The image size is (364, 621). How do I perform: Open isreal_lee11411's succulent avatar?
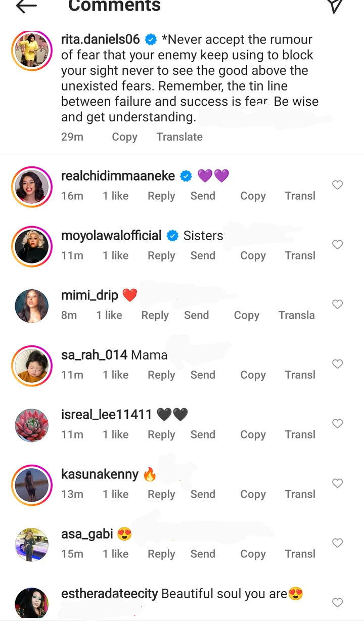click(32, 426)
